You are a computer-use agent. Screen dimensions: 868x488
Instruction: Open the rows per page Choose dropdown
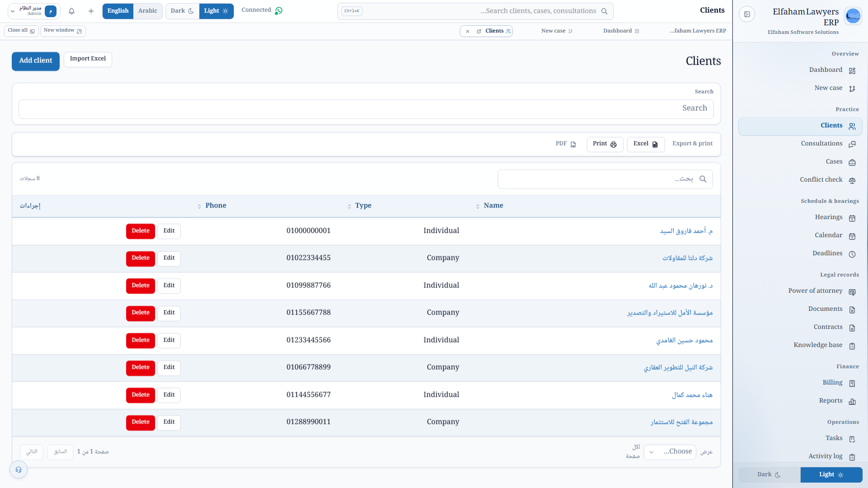pyautogui.click(x=670, y=452)
